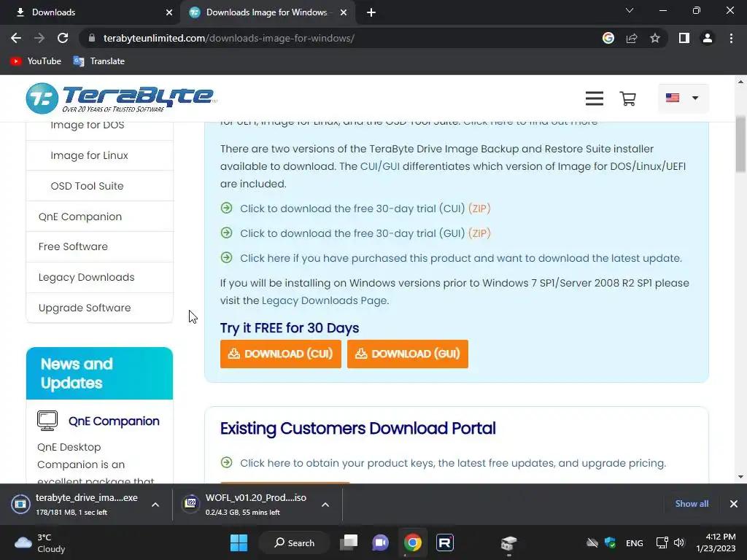Click the ENG language indicator
The height and width of the screenshot is (560, 747).
pos(634,543)
